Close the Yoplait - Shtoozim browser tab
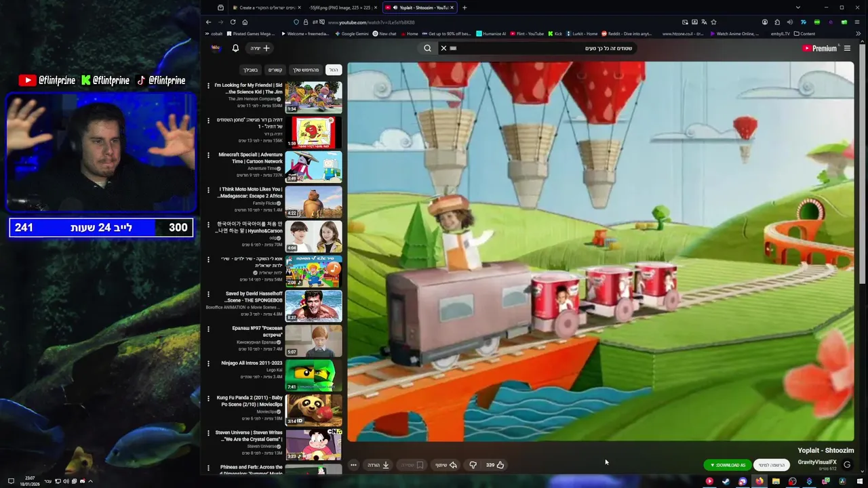This screenshot has width=868, height=488. 452,7
